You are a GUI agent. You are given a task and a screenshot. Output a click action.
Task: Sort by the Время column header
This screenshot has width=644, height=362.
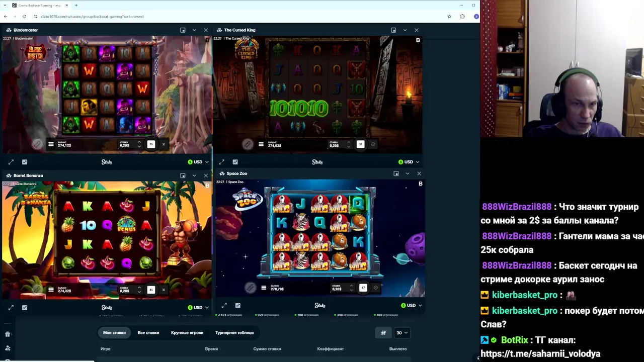(x=211, y=348)
